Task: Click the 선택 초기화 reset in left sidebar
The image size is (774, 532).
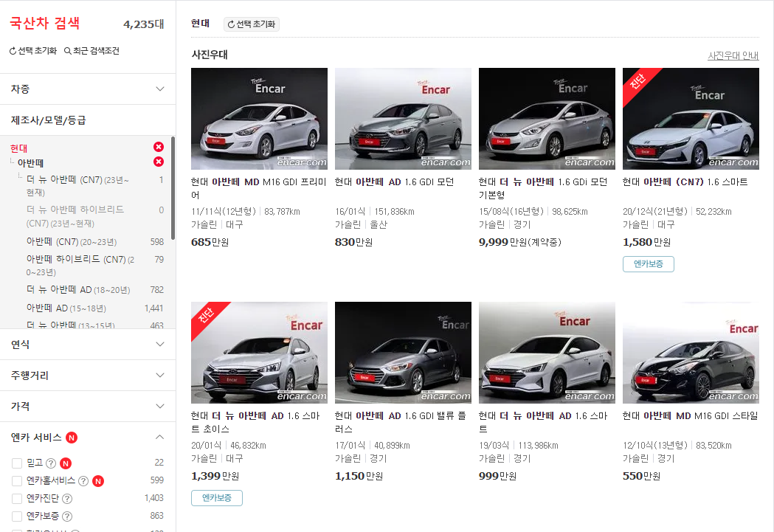Action: [33, 51]
